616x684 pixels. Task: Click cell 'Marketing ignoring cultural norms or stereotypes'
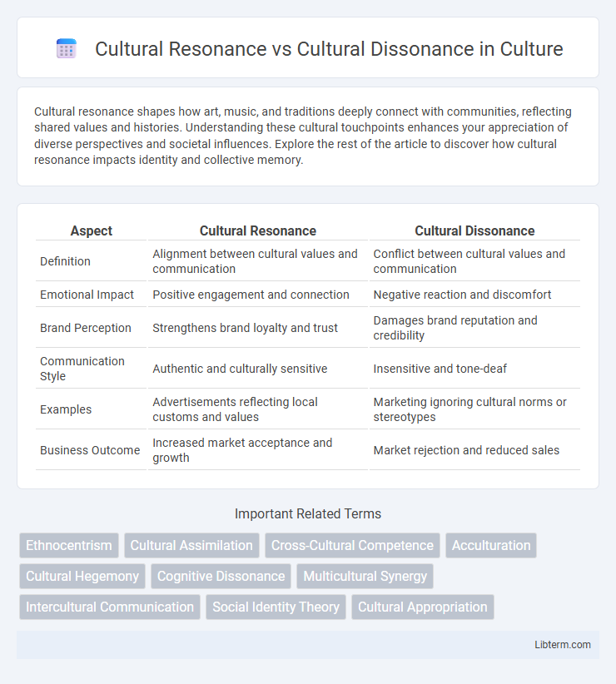point(474,409)
